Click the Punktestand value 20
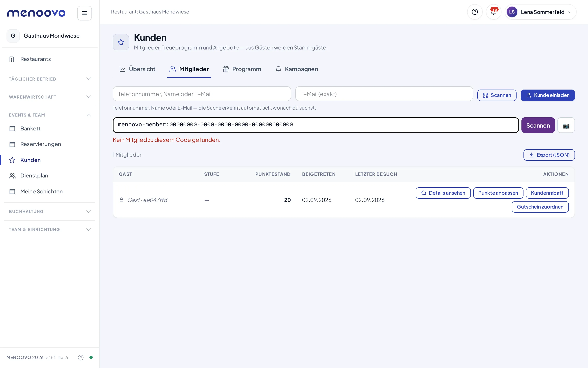Viewport: 588px width, 368px height. tap(287, 200)
